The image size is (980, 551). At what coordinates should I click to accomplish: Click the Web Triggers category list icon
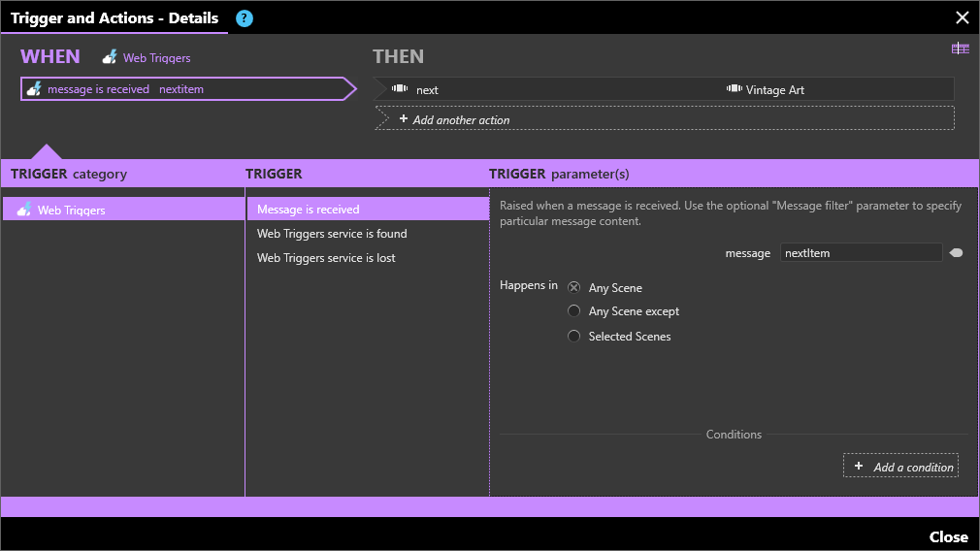coord(24,210)
